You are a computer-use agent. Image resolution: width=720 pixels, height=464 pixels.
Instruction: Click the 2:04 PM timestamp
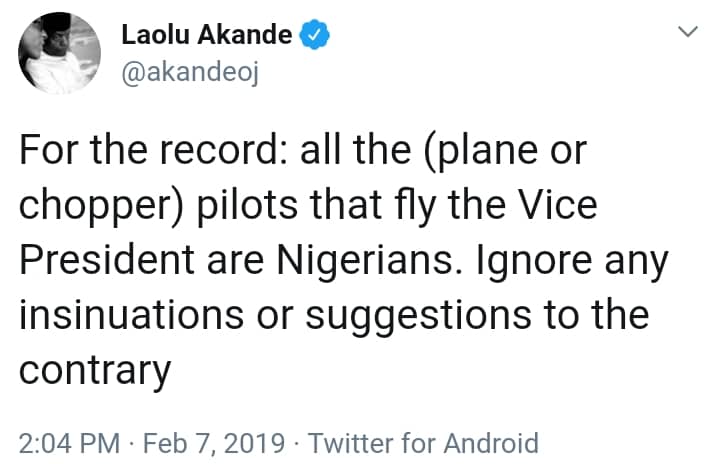point(63,442)
